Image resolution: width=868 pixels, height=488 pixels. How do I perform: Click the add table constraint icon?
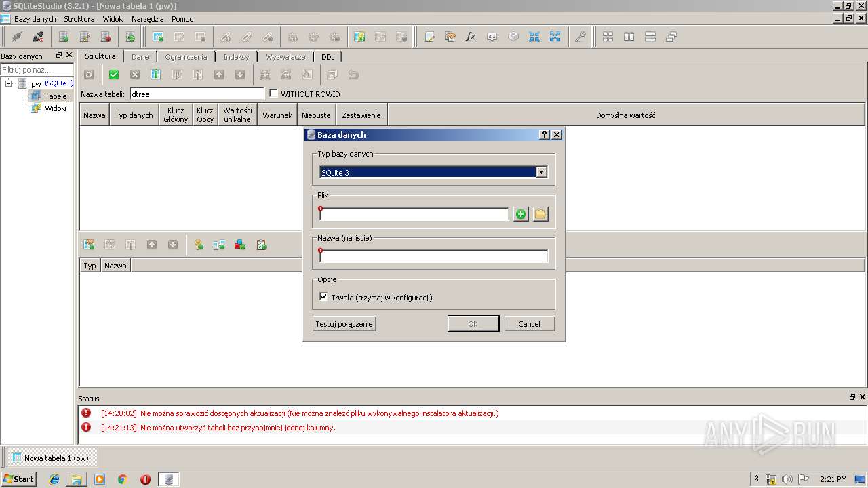click(89, 245)
